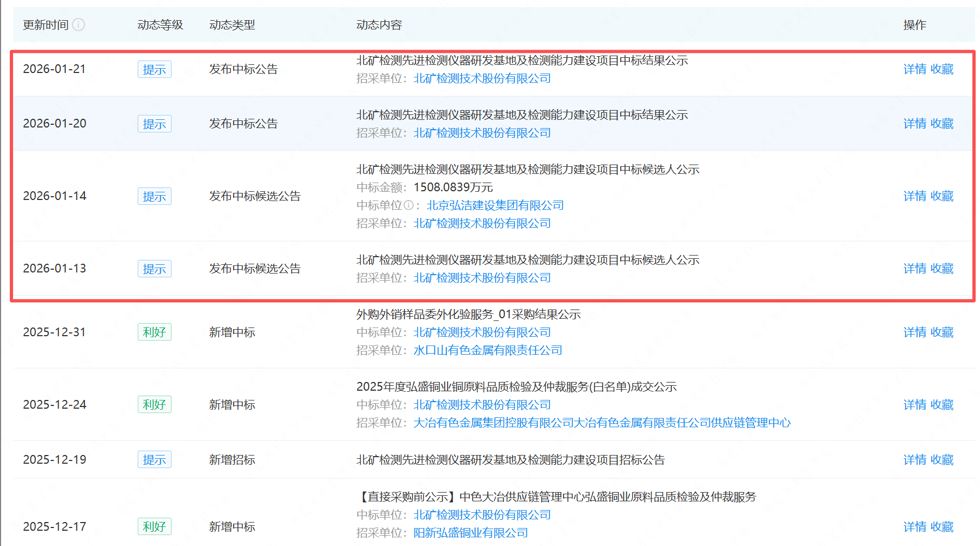The height and width of the screenshot is (546, 980).
Task: Click the info icon next to 中标单位 in 2026-01-14 row
Action: pyautogui.click(x=408, y=205)
